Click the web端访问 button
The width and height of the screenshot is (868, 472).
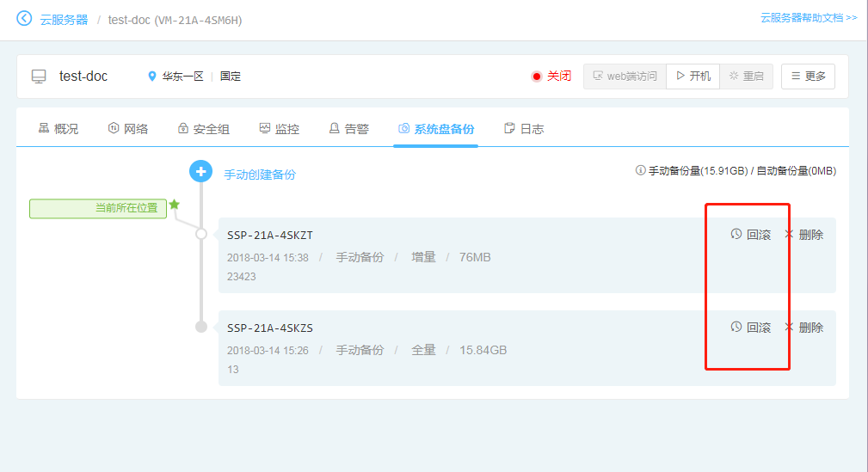(x=625, y=77)
